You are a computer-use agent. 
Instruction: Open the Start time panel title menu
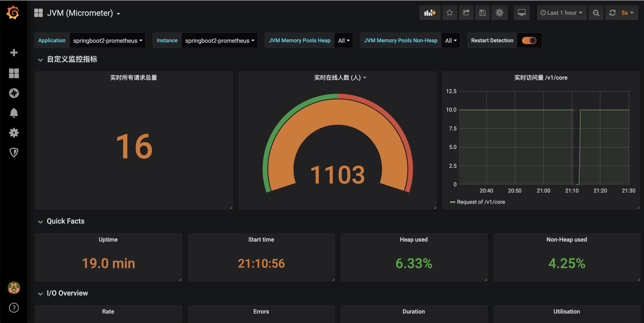coord(261,240)
